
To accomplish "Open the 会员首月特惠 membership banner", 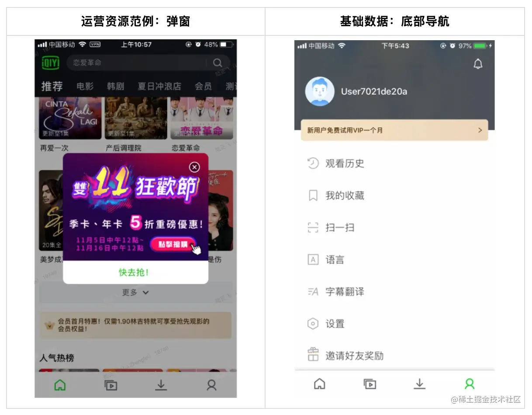I will point(135,325).
